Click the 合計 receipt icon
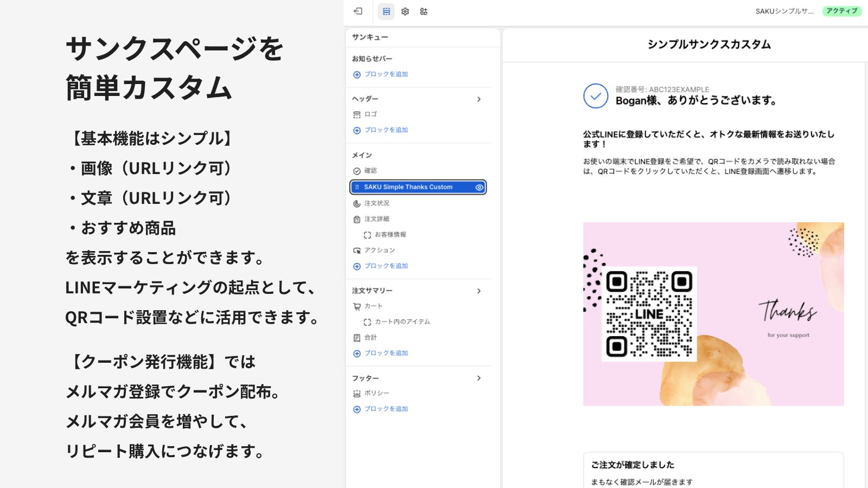 pos(357,338)
